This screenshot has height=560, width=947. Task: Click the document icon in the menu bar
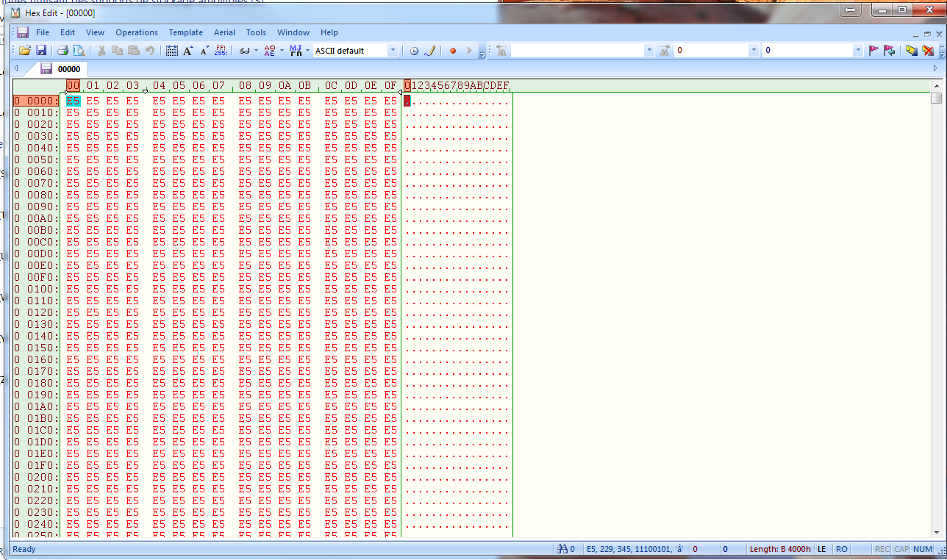click(23, 32)
